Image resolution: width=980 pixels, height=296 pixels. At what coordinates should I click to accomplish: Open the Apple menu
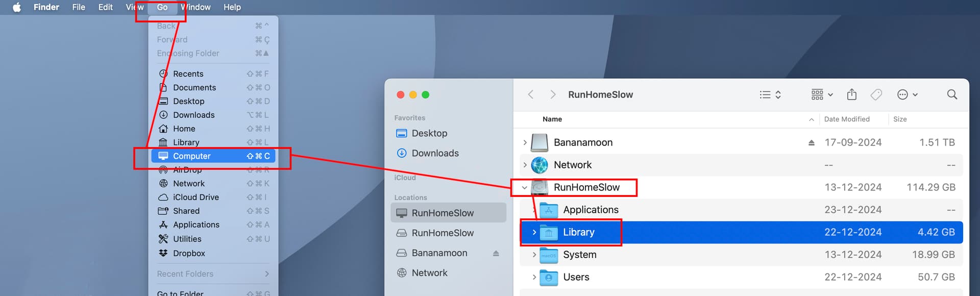(x=17, y=7)
